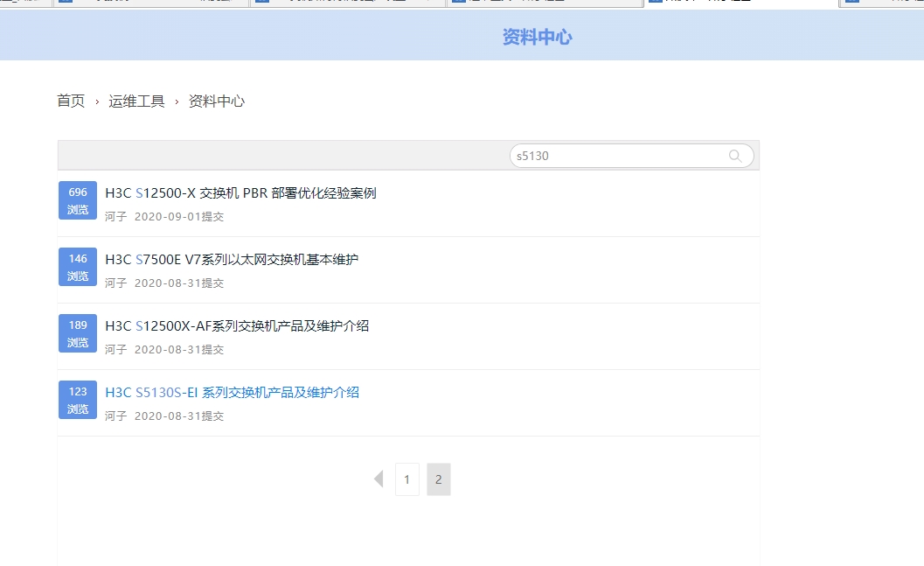
Task: Click the 123 浏览 view count badge
Action: (78, 401)
